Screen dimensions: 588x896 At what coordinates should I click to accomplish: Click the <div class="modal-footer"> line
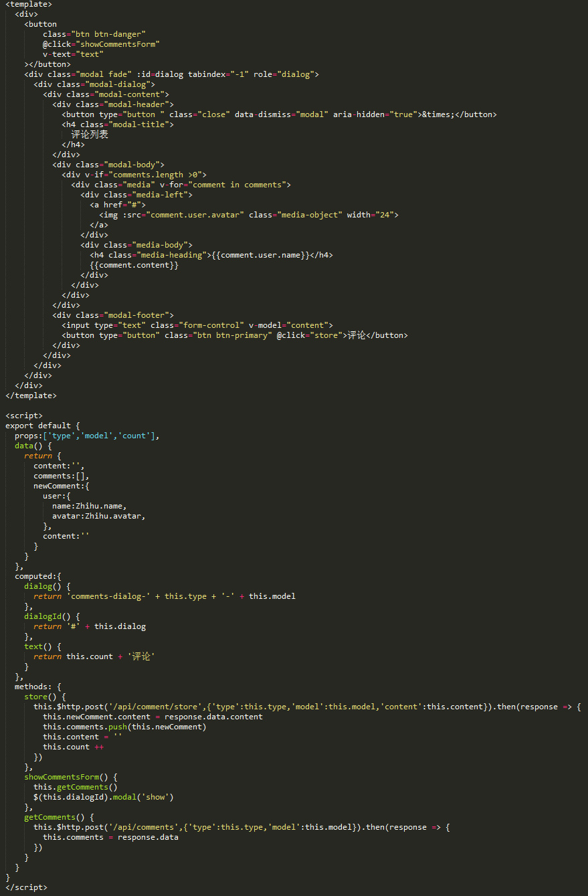[113, 315]
